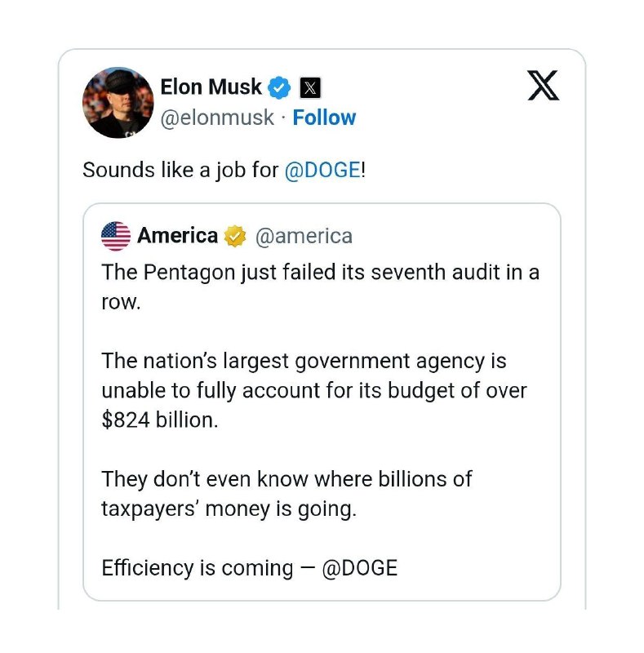Click Elon Musk's profile picture
The width and height of the screenshot is (644, 653).
pos(118,102)
